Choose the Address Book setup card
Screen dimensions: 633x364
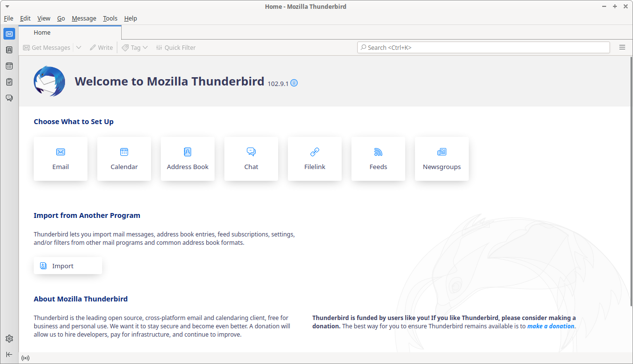[x=188, y=159]
